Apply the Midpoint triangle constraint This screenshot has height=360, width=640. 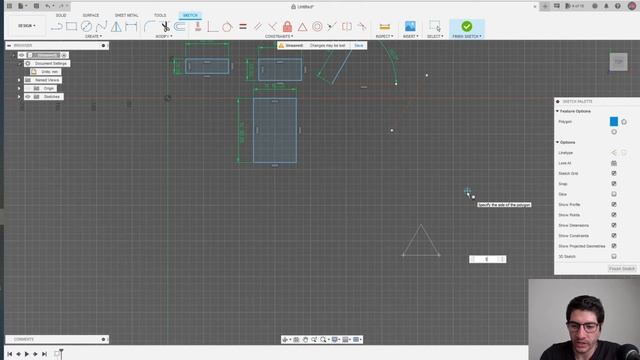(302, 27)
